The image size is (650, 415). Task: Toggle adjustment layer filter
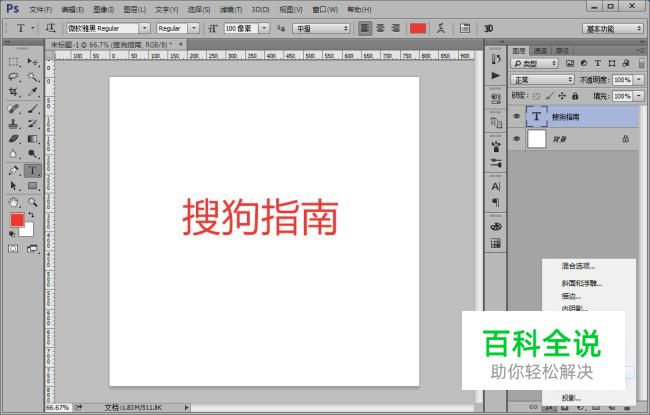tap(584, 63)
